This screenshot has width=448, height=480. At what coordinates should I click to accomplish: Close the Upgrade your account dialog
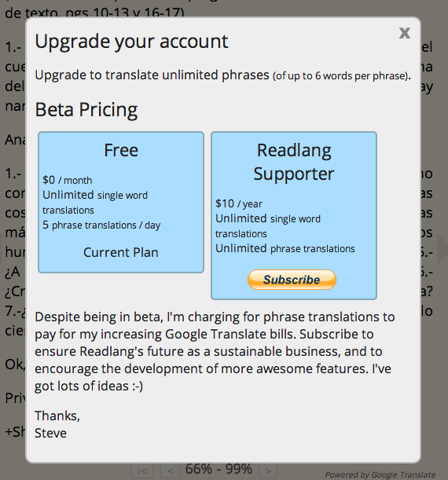coord(405,33)
